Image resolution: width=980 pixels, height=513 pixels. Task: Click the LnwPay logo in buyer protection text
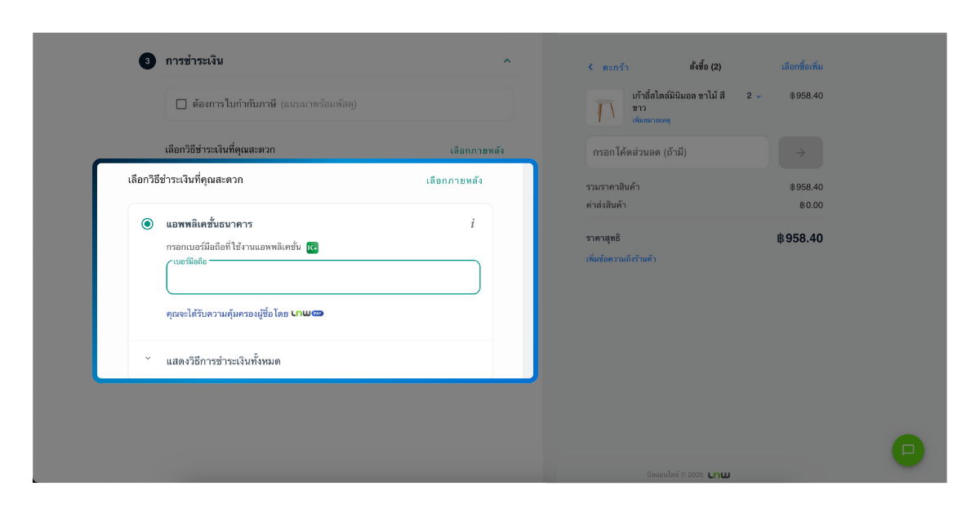307,314
